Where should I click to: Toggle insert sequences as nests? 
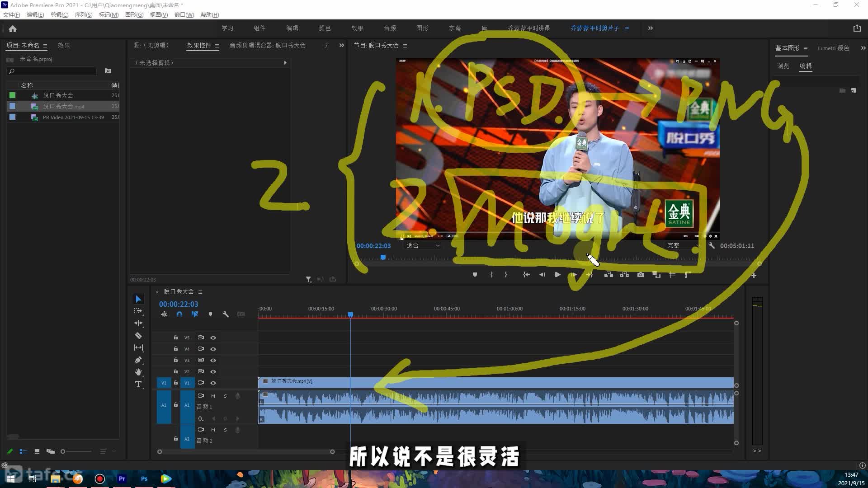(164, 314)
